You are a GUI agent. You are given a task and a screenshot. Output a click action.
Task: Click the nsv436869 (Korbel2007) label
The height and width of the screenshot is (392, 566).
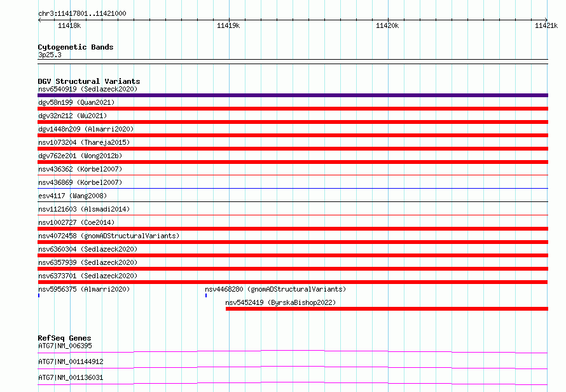tap(80, 182)
